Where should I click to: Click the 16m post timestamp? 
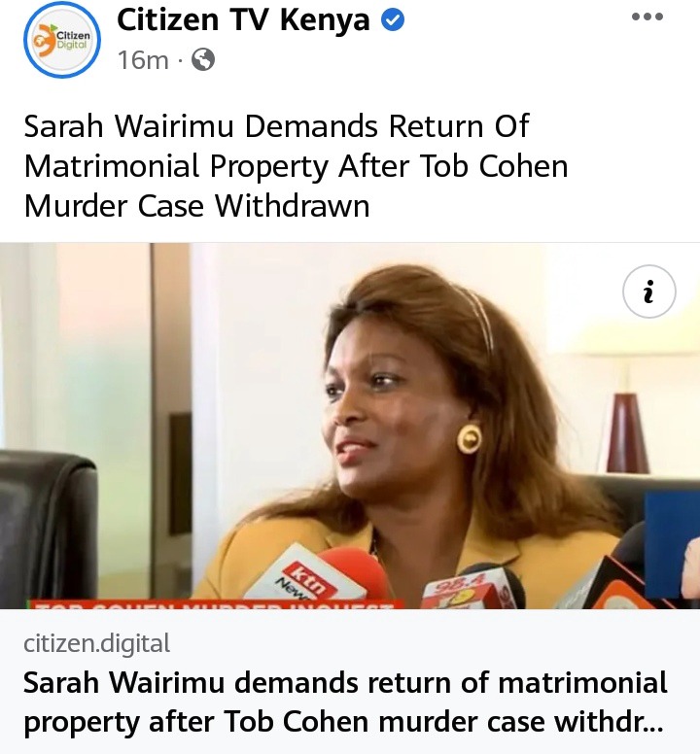click(143, 60)
